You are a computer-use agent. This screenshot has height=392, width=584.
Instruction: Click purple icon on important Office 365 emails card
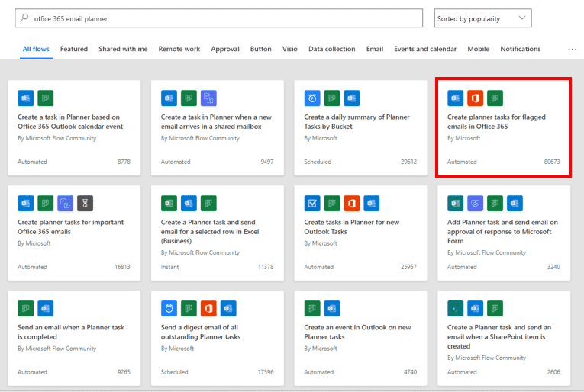[x=65, y=203]
